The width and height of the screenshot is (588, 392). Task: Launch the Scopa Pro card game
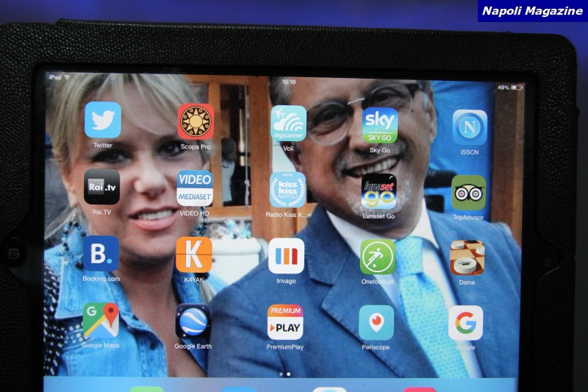[x=196, y=122]
